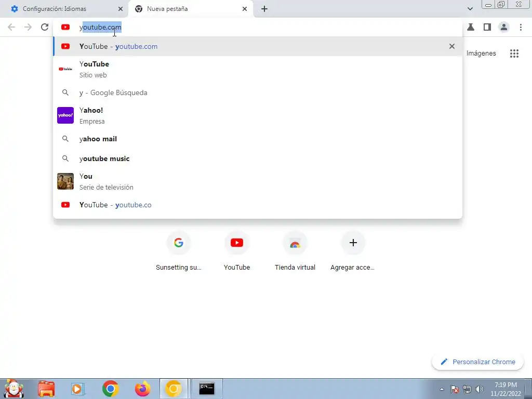Choose YouTube Sitio web suggestion
Screen dimensions: 532x399
click(x=258, y=69)
